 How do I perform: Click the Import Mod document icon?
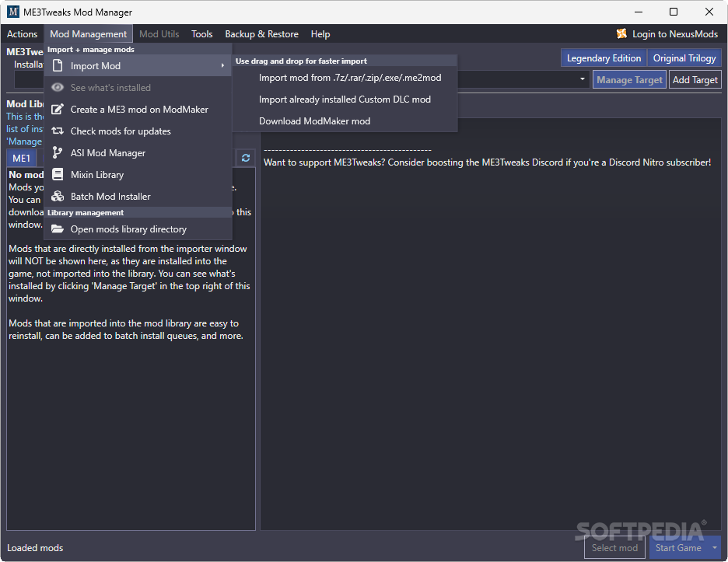coord(58,66)
